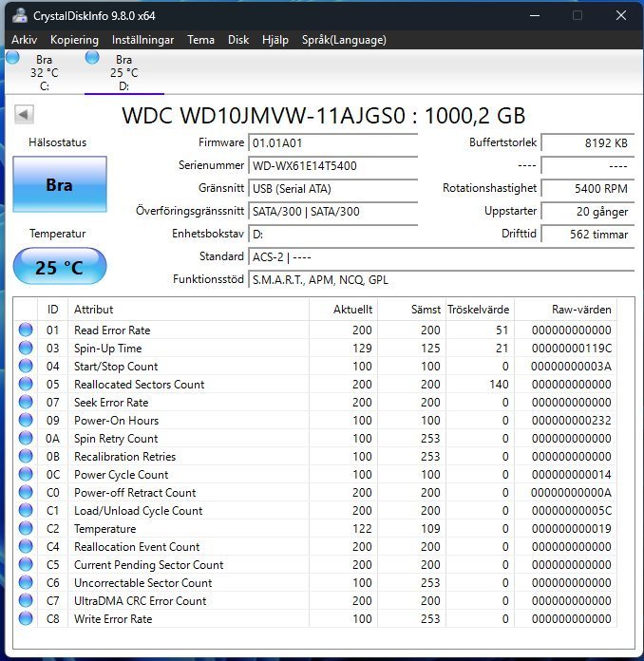This screenshot has height=661, width=644.
Task: Click the CrystalDiskInfo app icon in title bar
Action: click(x=19, y=15)
